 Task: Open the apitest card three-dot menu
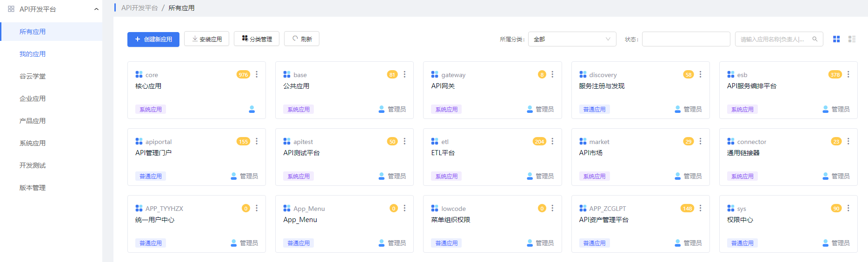tap(404, 141)
